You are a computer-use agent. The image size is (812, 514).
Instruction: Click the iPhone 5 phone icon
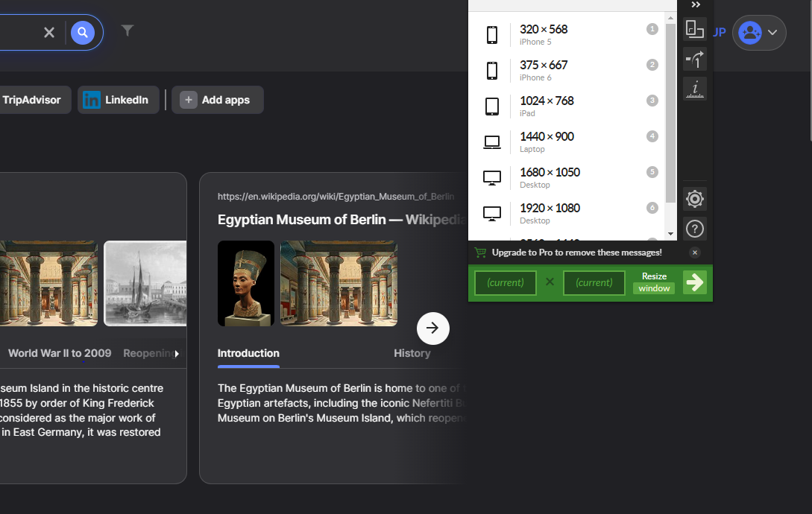tap(492, 35)
